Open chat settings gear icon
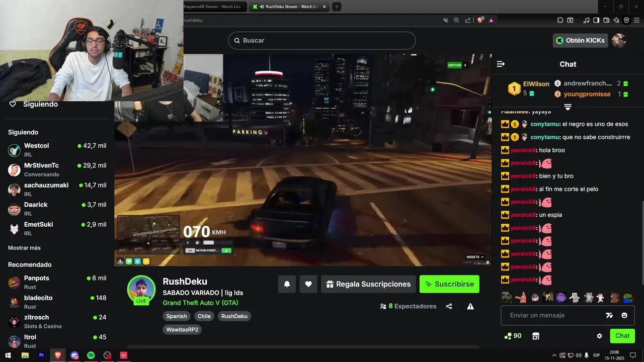Screen dimensions: 644x362 click(x=599, y=336)
